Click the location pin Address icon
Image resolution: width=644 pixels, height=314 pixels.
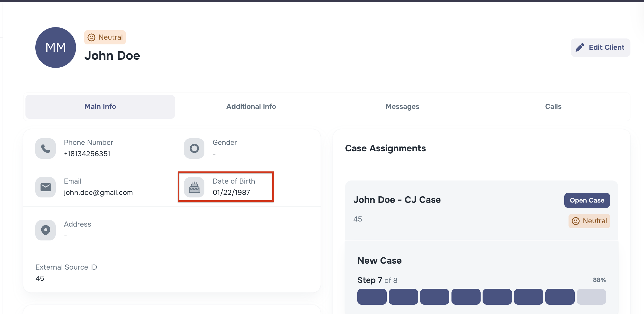[46, 230]
